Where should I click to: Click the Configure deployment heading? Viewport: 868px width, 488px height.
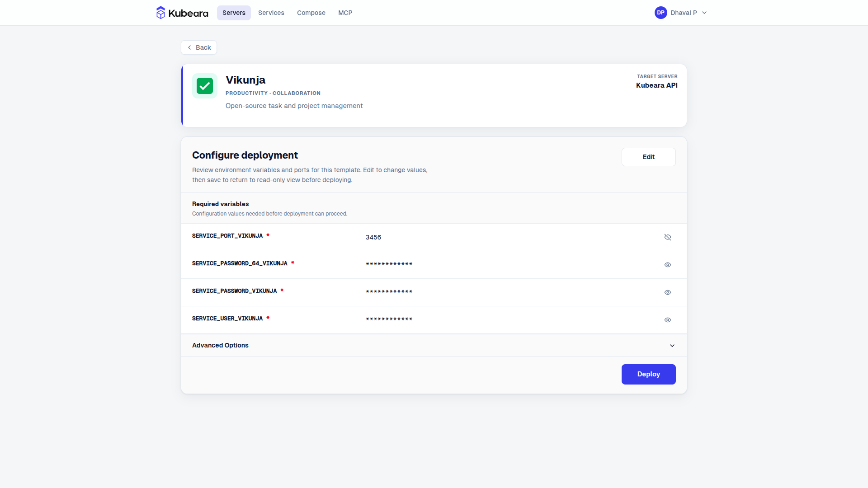[x=245, y=155]
